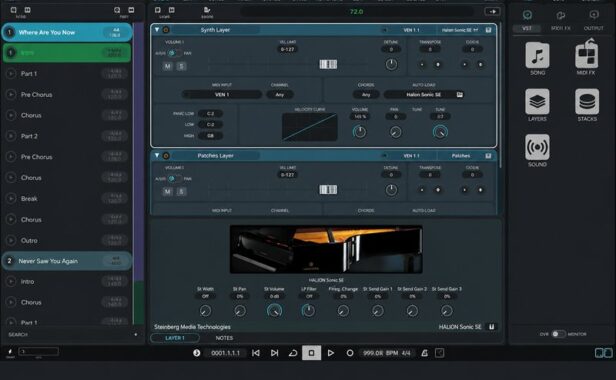616x380 pixels.
Task: Collapse the Patches Layer triangle
Action: [157, 156]
